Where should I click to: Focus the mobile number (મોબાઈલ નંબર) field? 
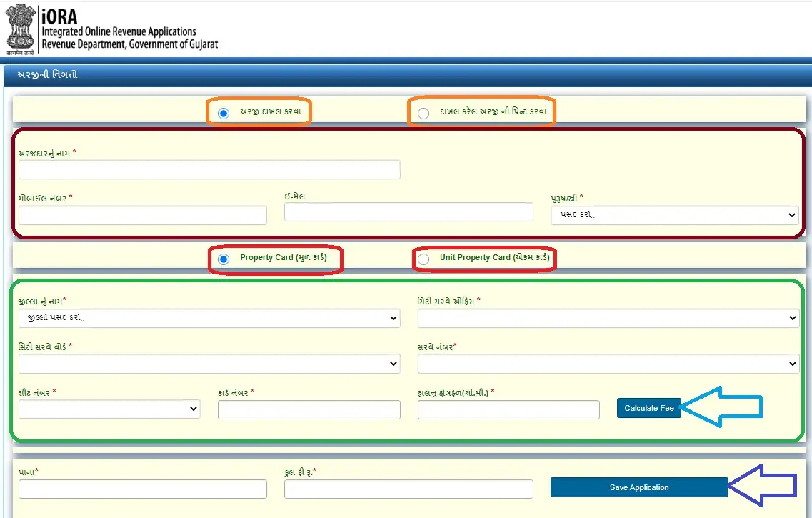(143, 215)
